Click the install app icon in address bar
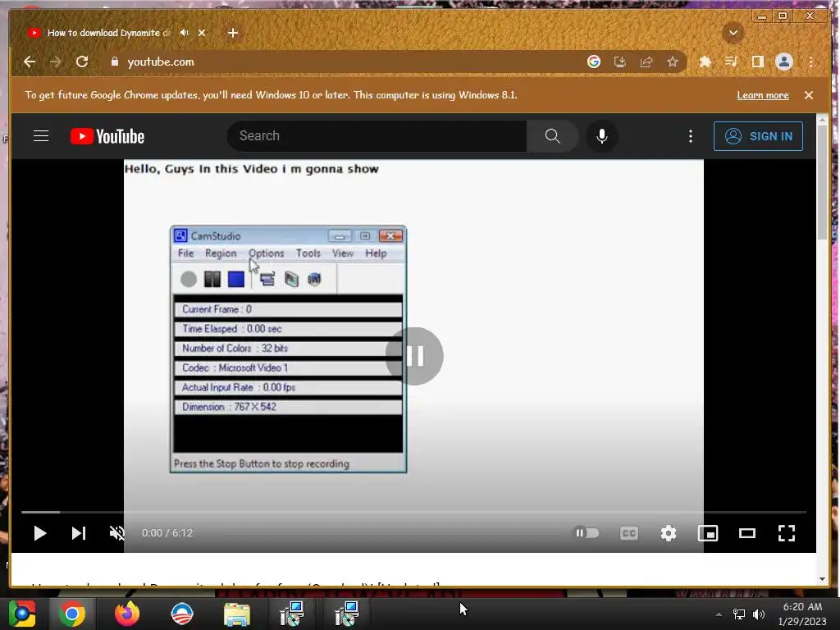 [620, 62]
